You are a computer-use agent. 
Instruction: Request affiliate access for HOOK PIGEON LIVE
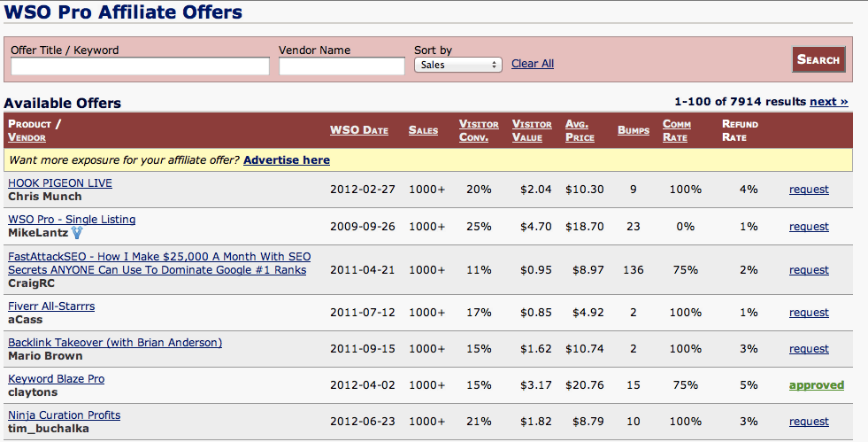click(x=809, y=190)
